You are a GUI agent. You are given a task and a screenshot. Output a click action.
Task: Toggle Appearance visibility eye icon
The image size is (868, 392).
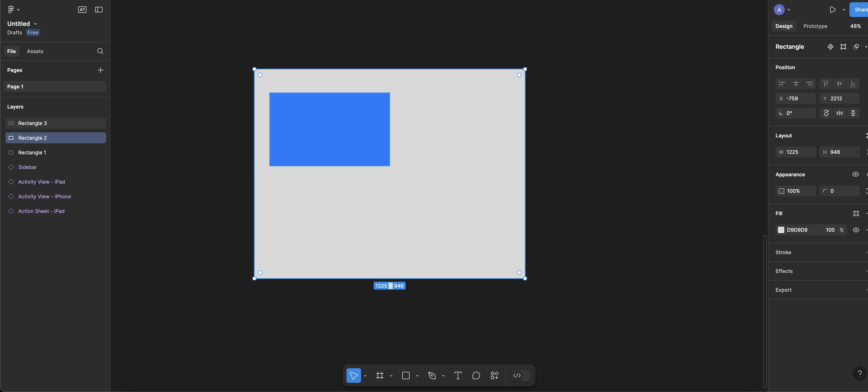pos(855,174)
